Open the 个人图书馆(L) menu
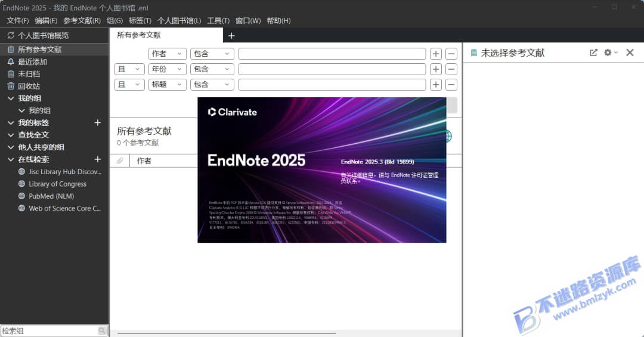The width and height of the screenshot is (644, 337). (x=179, y=20)
